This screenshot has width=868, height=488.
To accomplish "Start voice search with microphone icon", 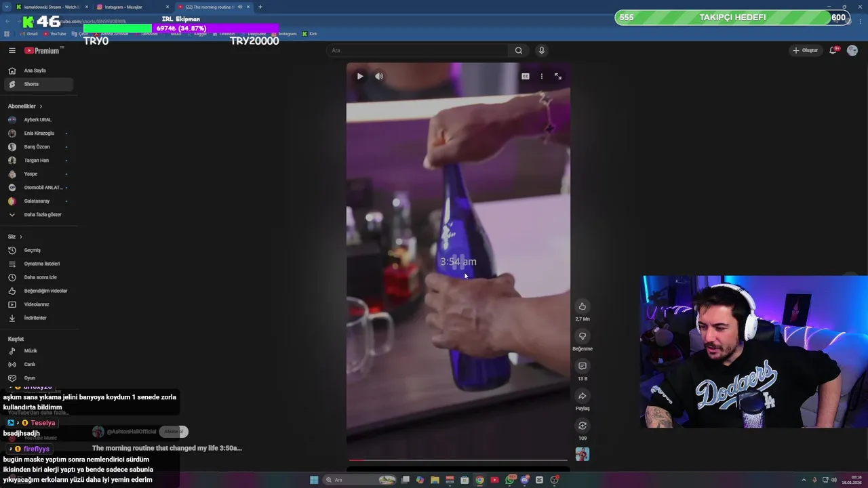I will click(541, 50).
